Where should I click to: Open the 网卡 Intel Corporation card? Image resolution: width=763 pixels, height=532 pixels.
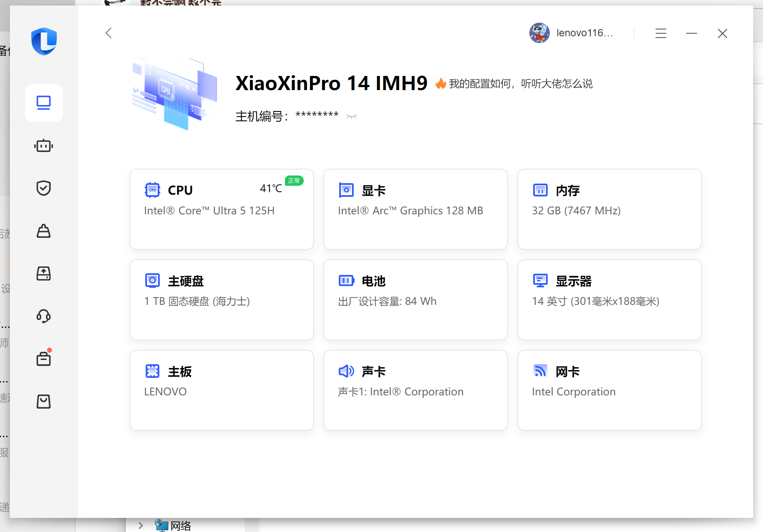[610, 390]
